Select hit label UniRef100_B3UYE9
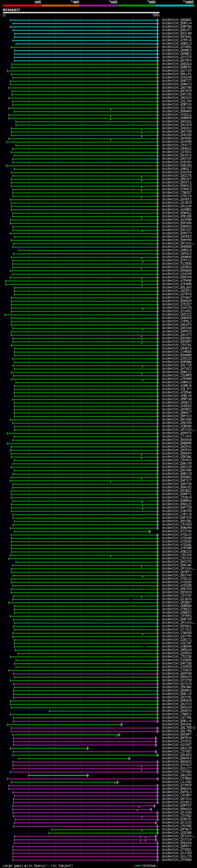197x868 pixels. (177, 172)
